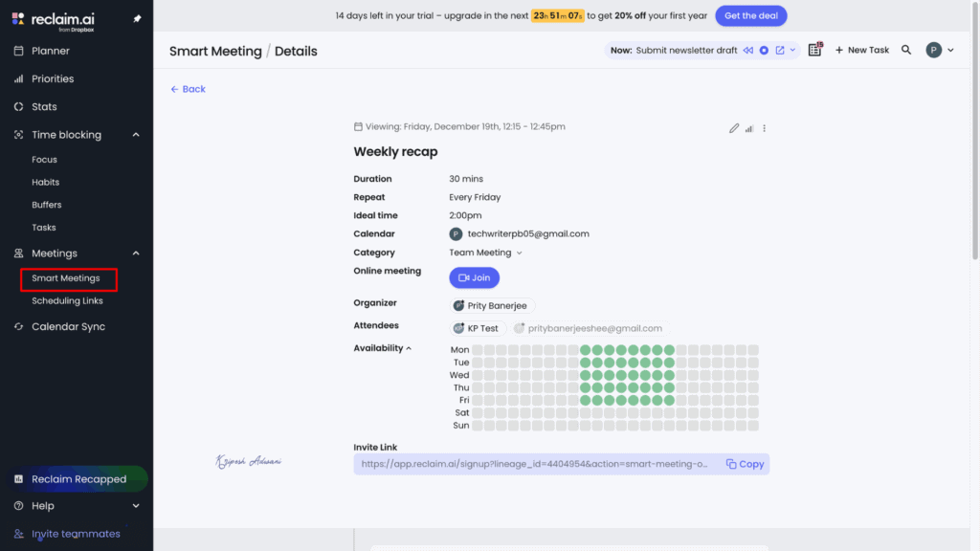Go back using the Back link
Image resolution: width=980 pixels, height=551 pixels.
(188, 89)
